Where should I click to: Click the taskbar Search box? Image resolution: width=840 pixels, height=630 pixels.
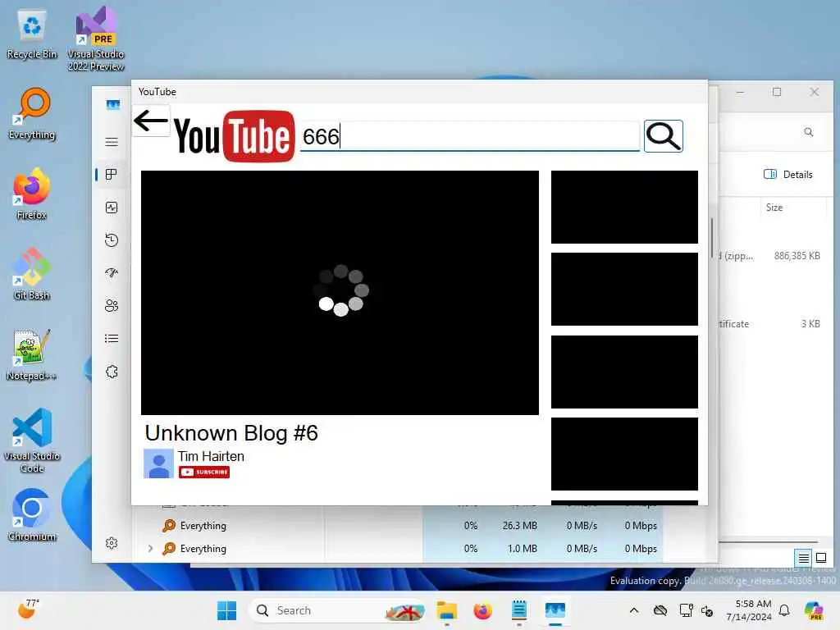tap(339, 610)
